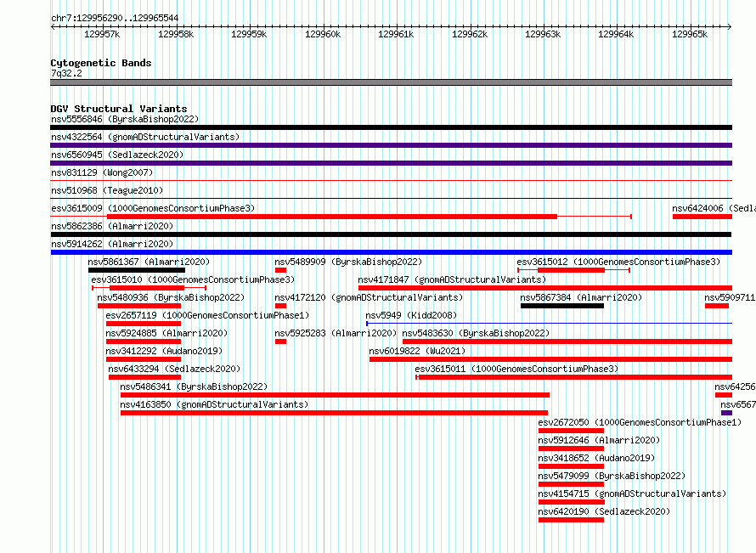Click nsv5486341 (ByrskaBishop2022) label
Screen dimensions: 756x553
click(x=194, y=387)
